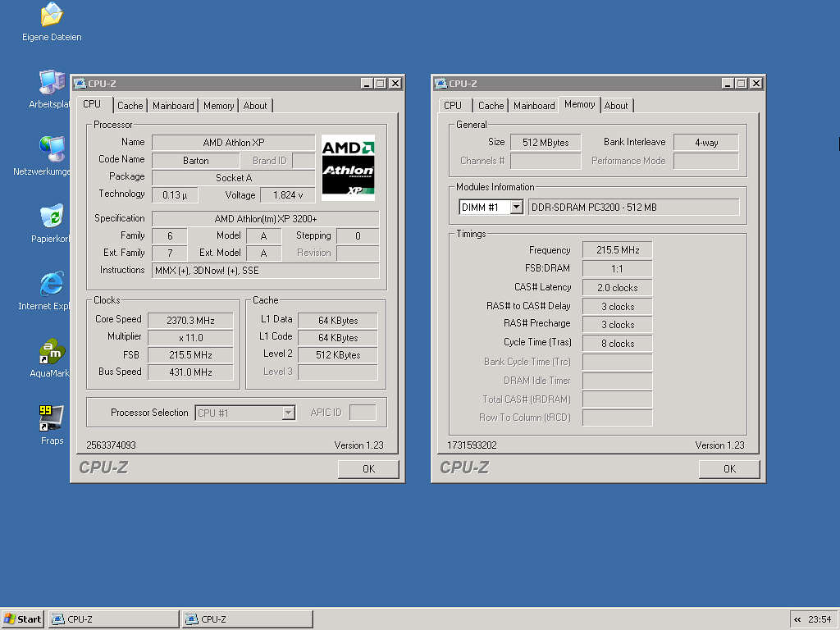Minimize the right CPU-Z window
This screenshot has height=630, width=840.
click(x=727, y=84)
